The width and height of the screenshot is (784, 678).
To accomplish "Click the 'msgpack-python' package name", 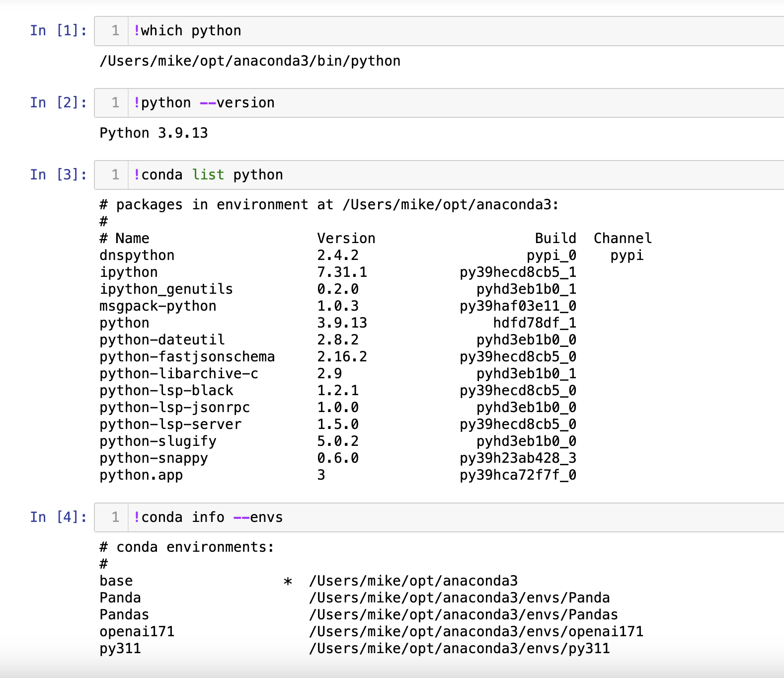I will [158, 306].
